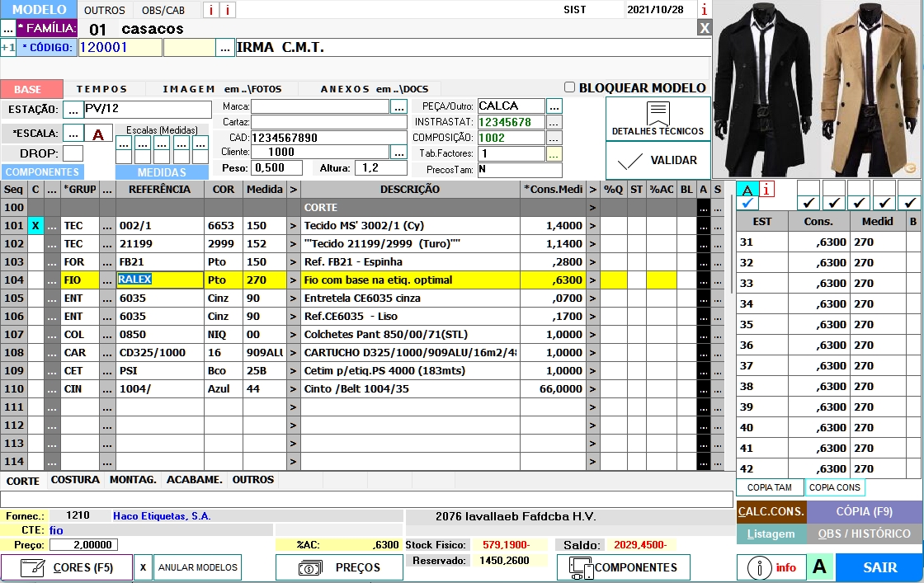
Task: Click the SAIR exit button
Action: (x=879, y=567)
